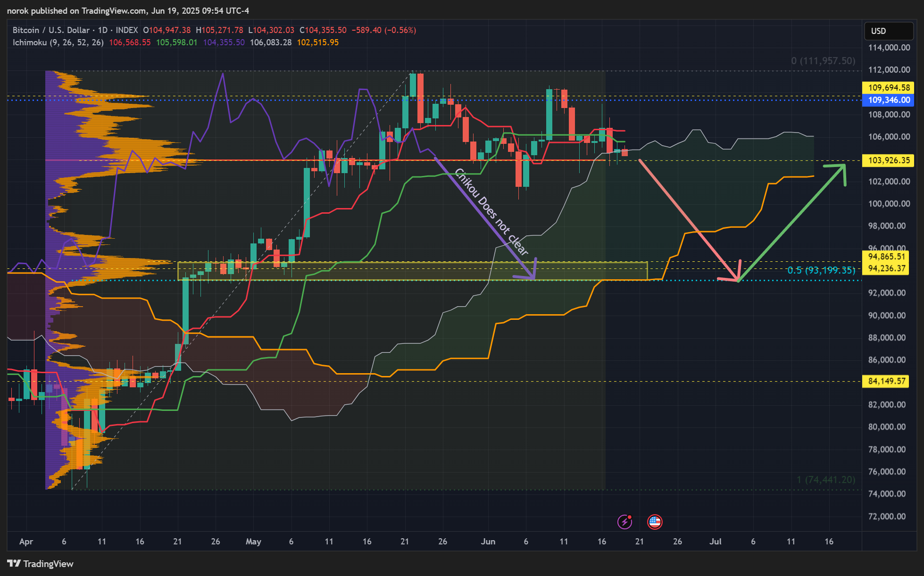The height and width of the screenshot is (576, 924).
Task: Select the 103,926.35 price label
Action: tap(888, 160)
